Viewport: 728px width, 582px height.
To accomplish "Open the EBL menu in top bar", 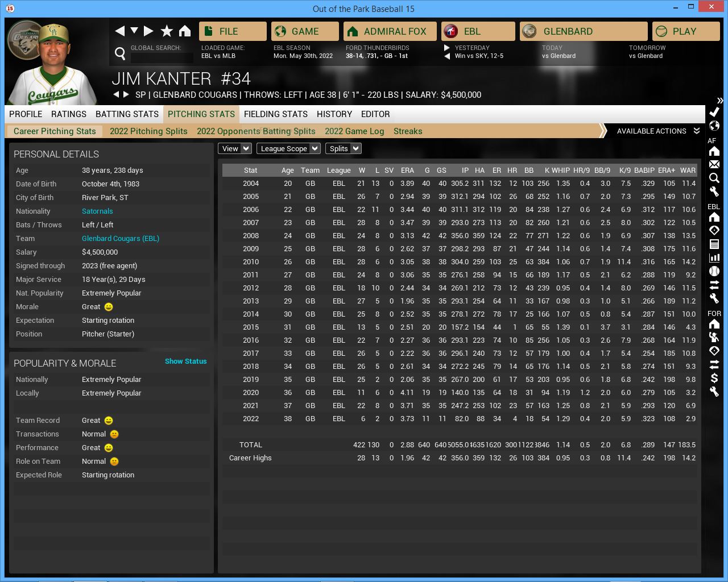I will [x=478, y=31].
